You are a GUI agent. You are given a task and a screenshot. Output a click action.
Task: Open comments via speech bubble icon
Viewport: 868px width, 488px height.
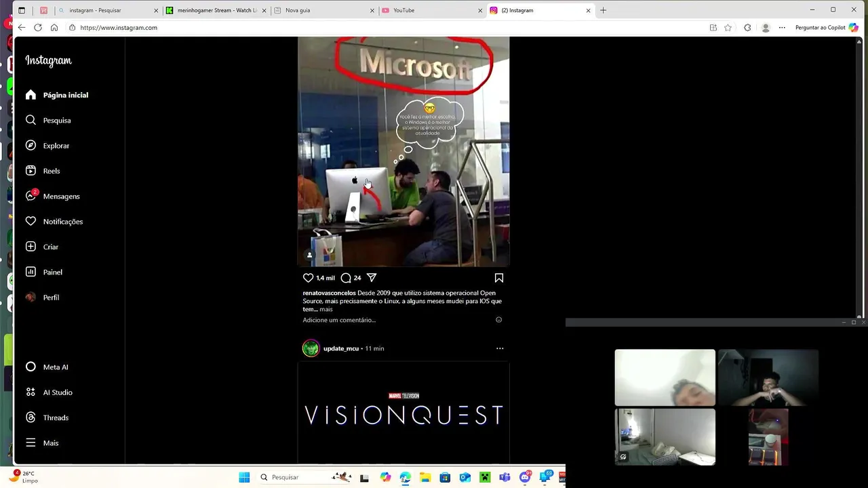click(346, 278)
